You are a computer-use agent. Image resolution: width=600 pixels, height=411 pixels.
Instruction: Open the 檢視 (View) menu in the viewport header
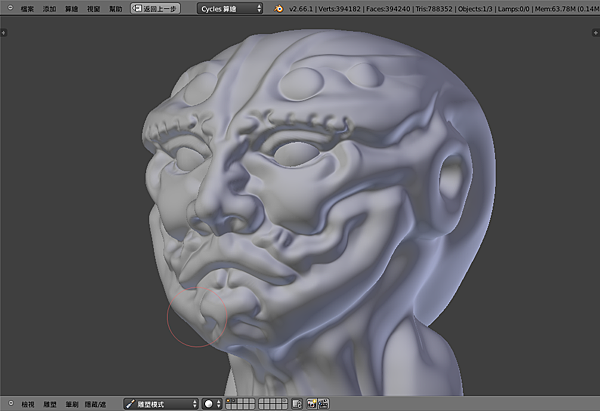tap(28, 404)
